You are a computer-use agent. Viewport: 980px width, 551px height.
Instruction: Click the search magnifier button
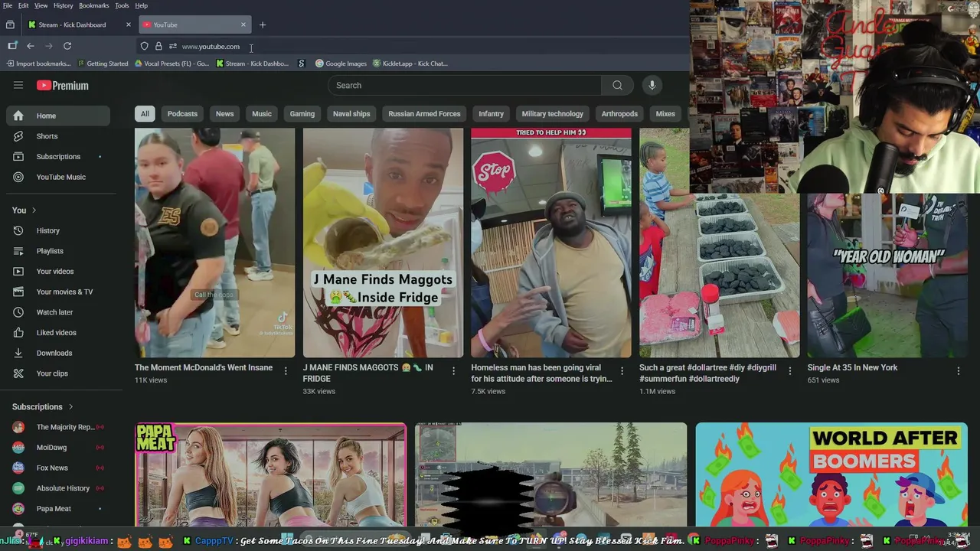617,85
